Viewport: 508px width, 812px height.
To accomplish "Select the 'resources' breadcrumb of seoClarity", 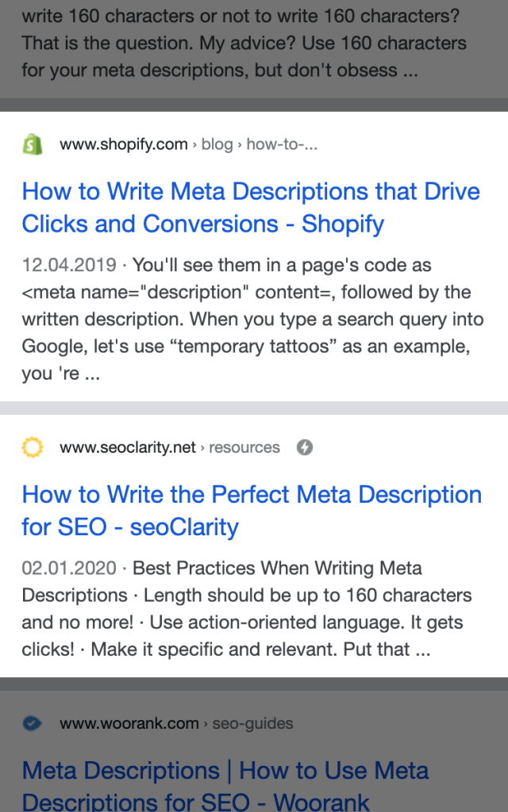I will point(244,447).
